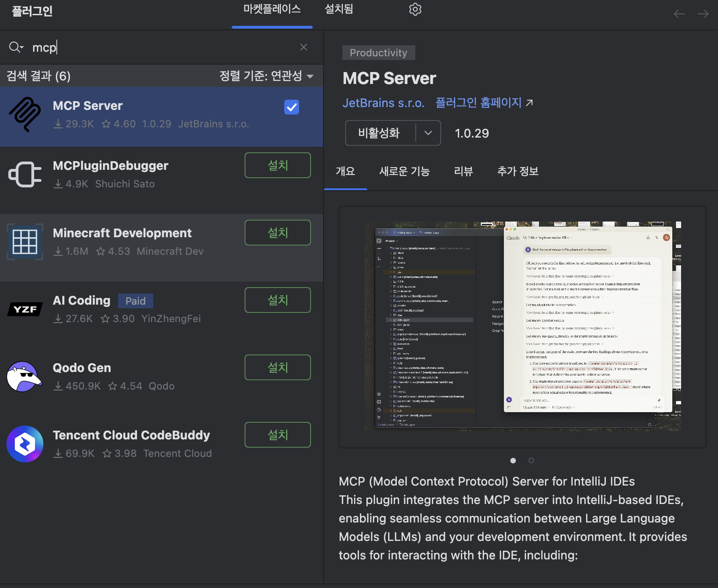Click the forward navigation arrow
The width and height of the screenshot is (718, 588).
click(x=703, y=14)
